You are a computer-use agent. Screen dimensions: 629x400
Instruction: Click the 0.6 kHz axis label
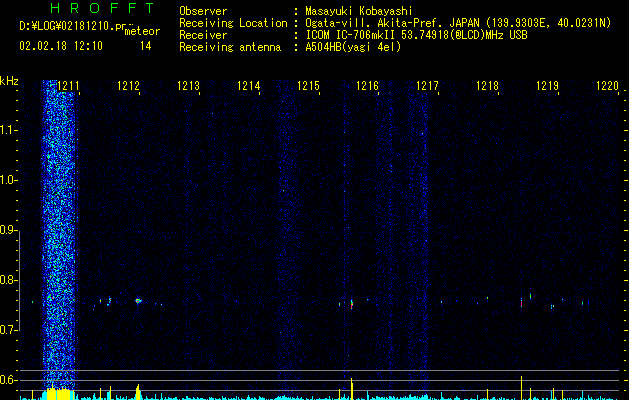pos(8,380)
